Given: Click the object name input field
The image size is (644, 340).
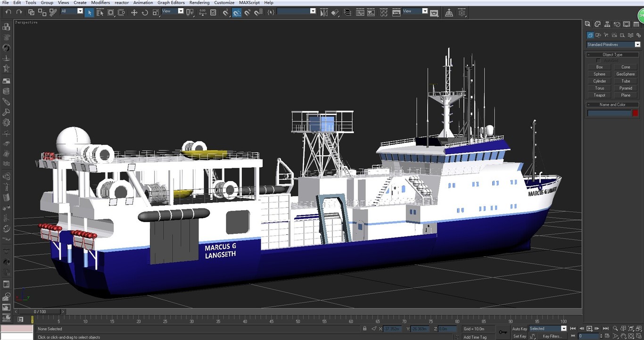Looking at the screenshot, I should click(x=609, y=113).
